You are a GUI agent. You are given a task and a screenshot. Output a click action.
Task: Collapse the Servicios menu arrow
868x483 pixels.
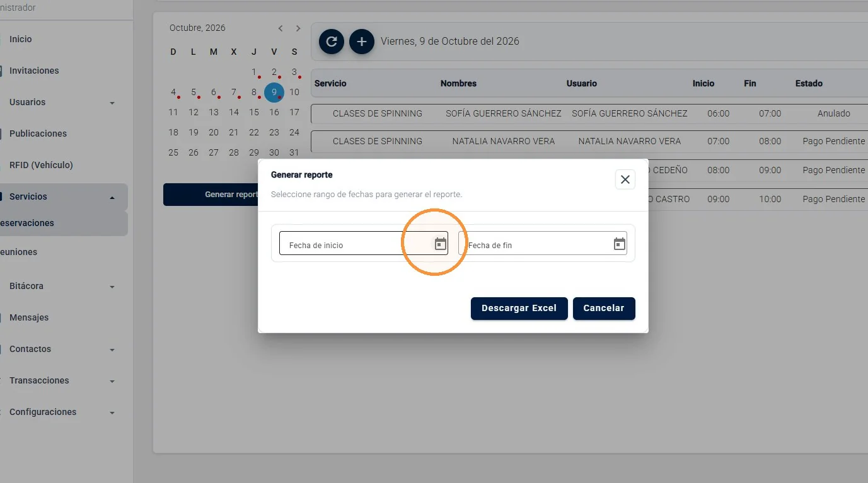(112, 197)
